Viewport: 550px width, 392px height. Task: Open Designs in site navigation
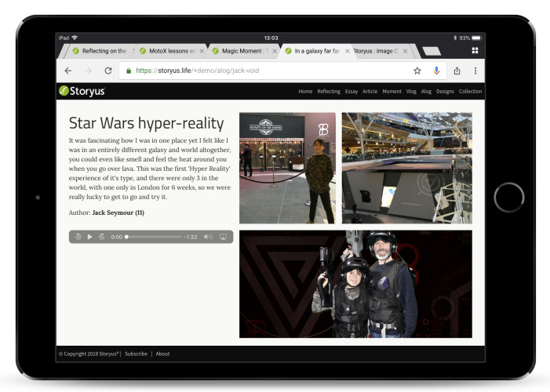pos(445,92)
